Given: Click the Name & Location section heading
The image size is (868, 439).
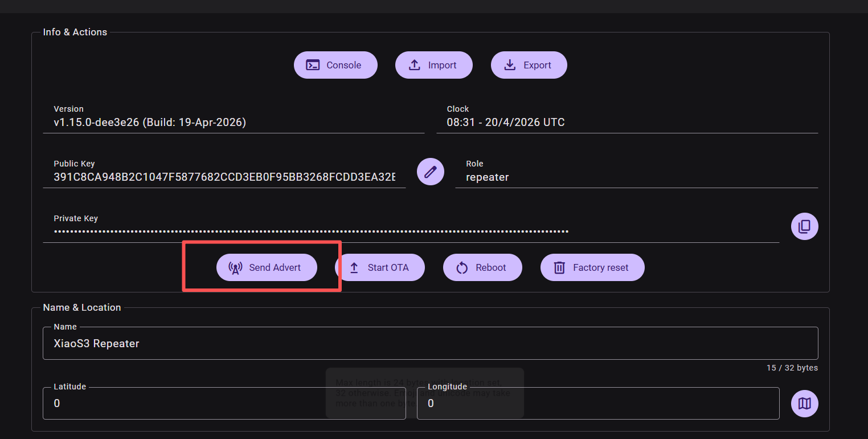Looking at the screenshot, I should (x=82, y=307).
